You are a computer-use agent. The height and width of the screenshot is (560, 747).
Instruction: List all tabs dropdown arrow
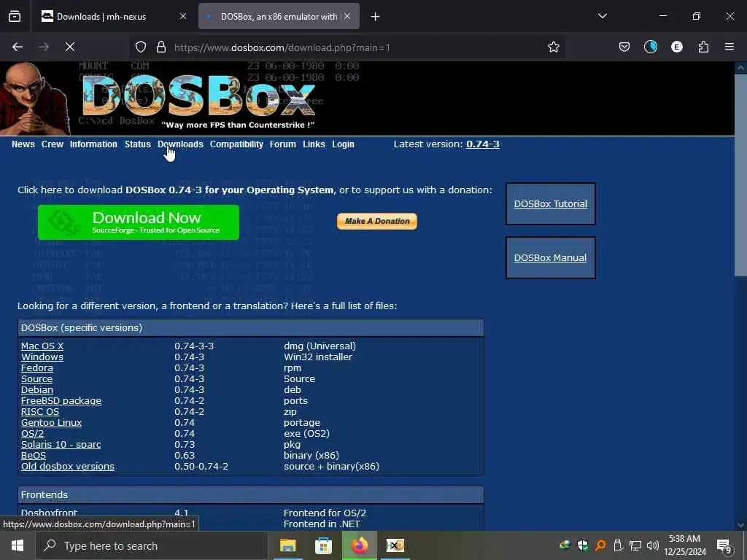(x=602, y=16)
